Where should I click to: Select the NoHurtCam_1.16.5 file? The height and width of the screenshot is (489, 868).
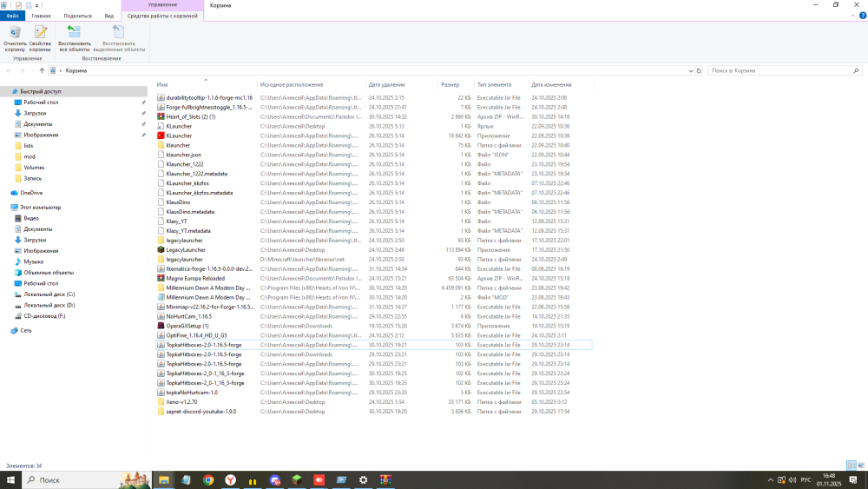[x=188, y=316]
